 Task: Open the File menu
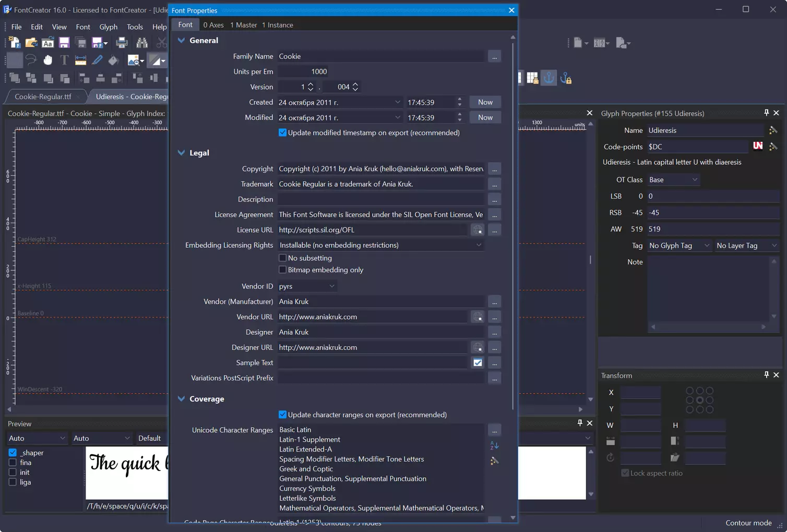(x=17, y=27)
